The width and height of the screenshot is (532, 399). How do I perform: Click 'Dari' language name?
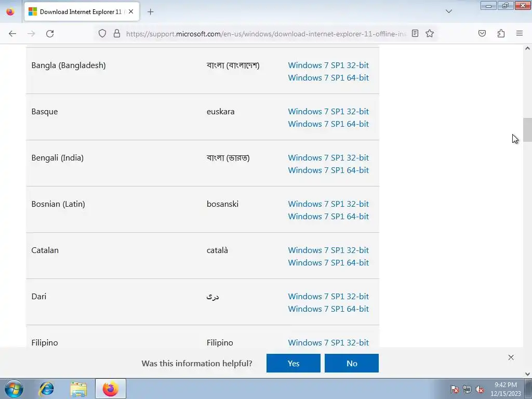38,297
